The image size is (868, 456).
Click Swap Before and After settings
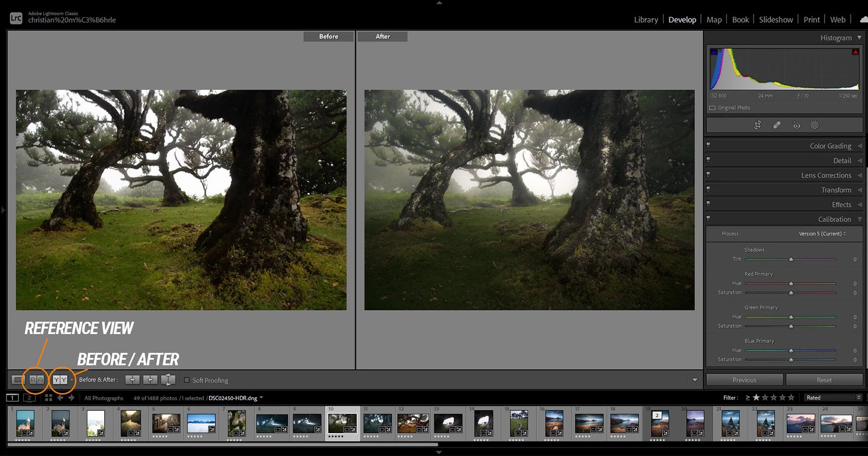tap(168, 380)
